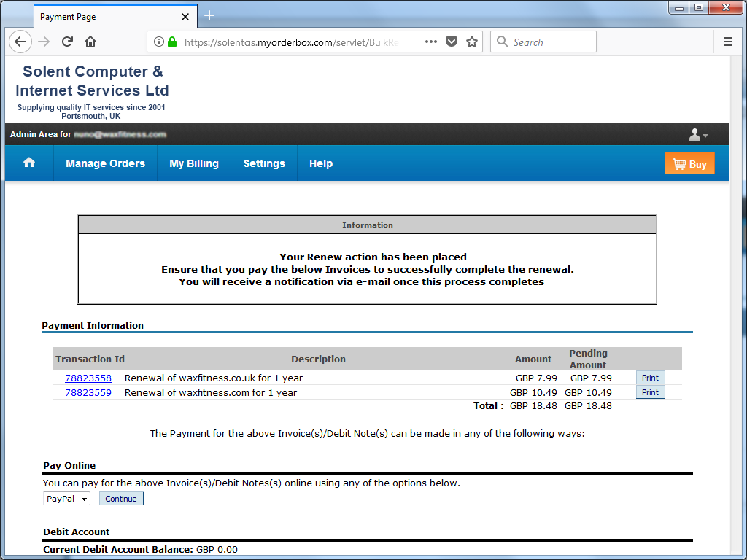Open transaction 78823558 link
Screen dimensions: 747x560
(x=88, y=378)
